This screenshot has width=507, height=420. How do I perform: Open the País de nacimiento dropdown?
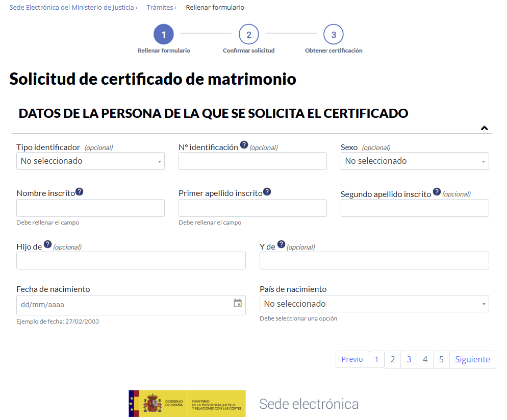pos(374,303)
